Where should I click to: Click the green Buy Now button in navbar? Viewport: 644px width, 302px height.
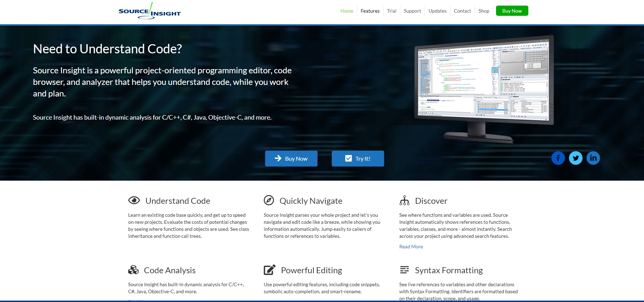click(x=512, y=11)
